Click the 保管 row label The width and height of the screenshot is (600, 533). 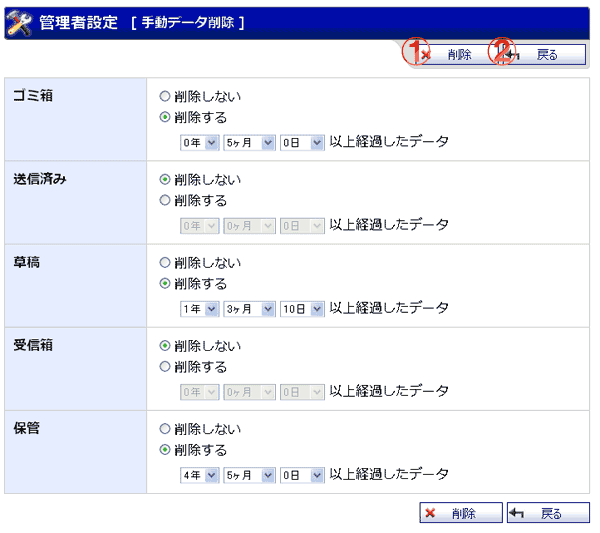pyautogui.click(x=27, y=428)
